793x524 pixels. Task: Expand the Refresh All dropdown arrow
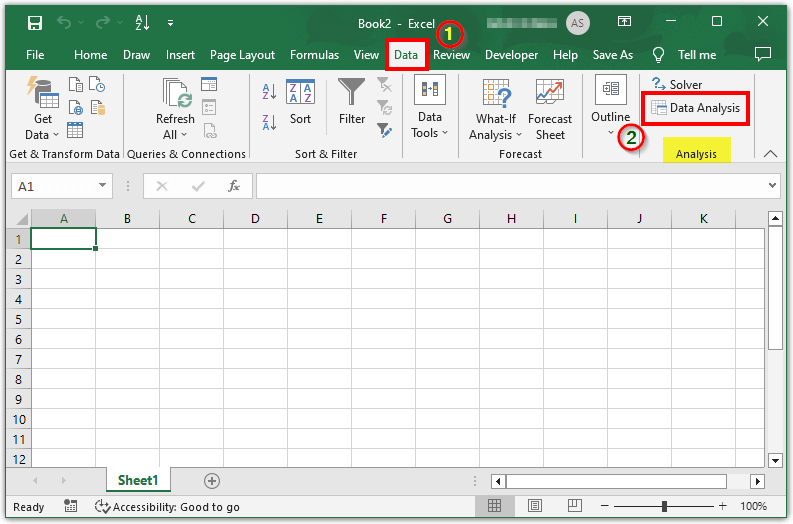pos(184,135)
